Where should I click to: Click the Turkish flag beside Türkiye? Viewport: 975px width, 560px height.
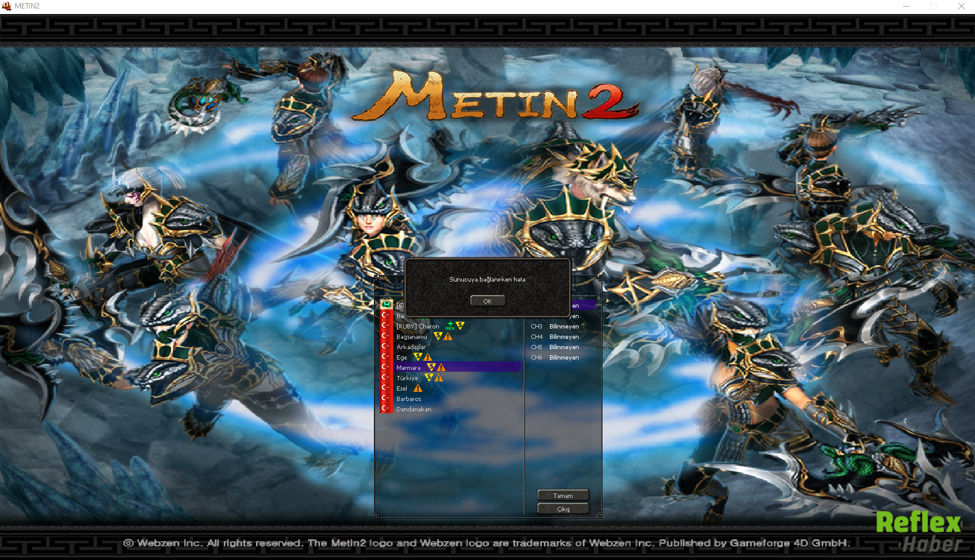point(386,378)
